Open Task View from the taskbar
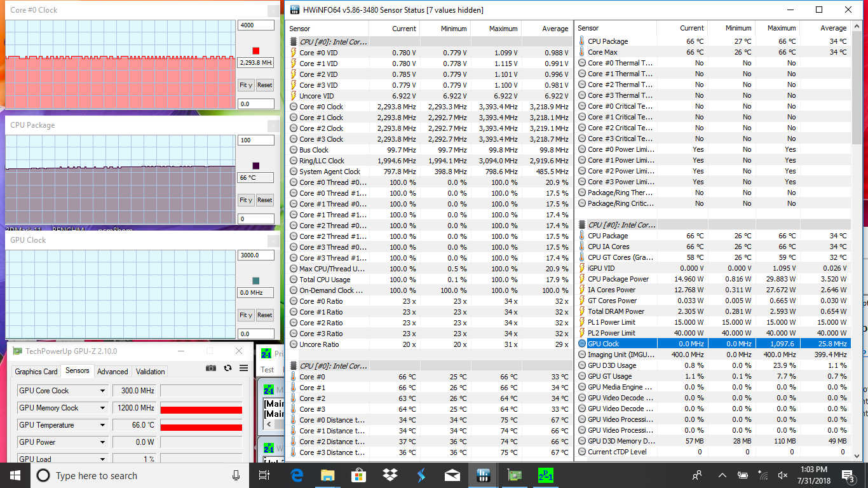Screen dimensions: 868x488 point(264,475)
